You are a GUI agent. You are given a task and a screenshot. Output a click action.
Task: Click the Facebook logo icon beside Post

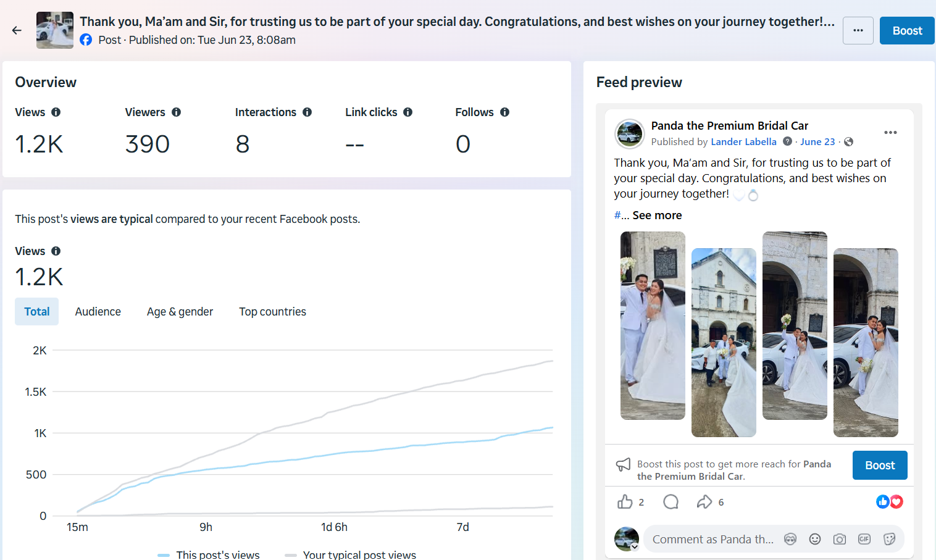(x=86, y=40)
